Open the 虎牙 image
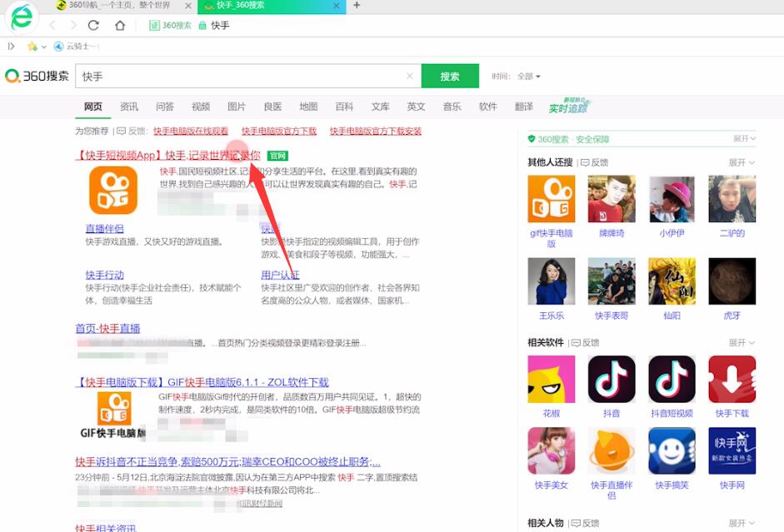This screenshot has width=784, height=532. (732, 281)
